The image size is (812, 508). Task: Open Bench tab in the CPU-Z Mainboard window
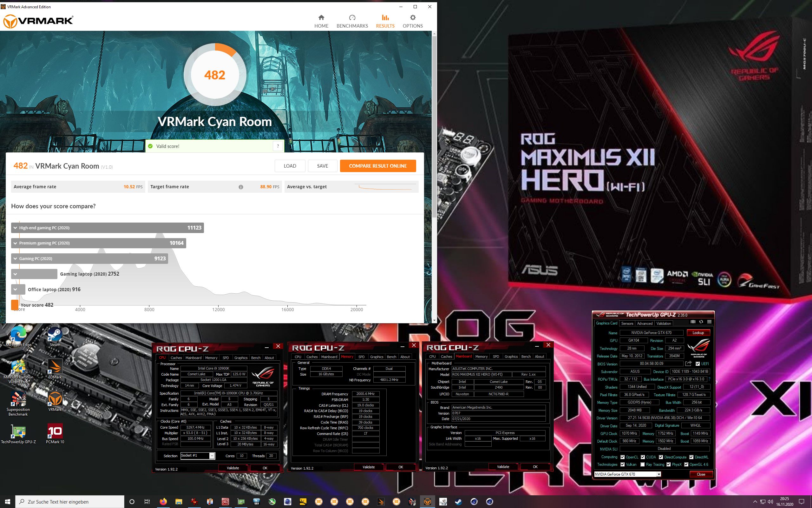tap(526, 357)
